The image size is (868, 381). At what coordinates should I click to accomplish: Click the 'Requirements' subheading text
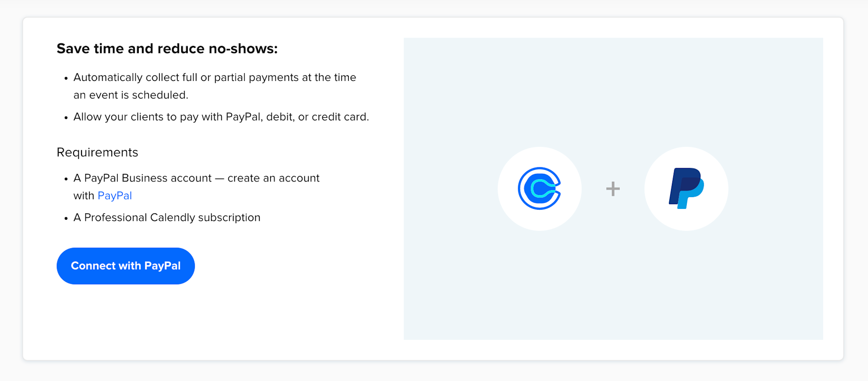(x=98, y=152)
